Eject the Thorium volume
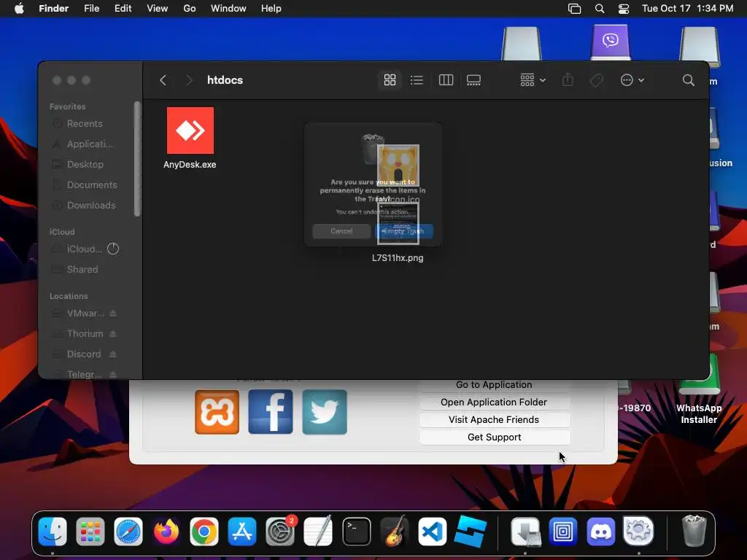This screenshot has width=747, height=560. 113,334
